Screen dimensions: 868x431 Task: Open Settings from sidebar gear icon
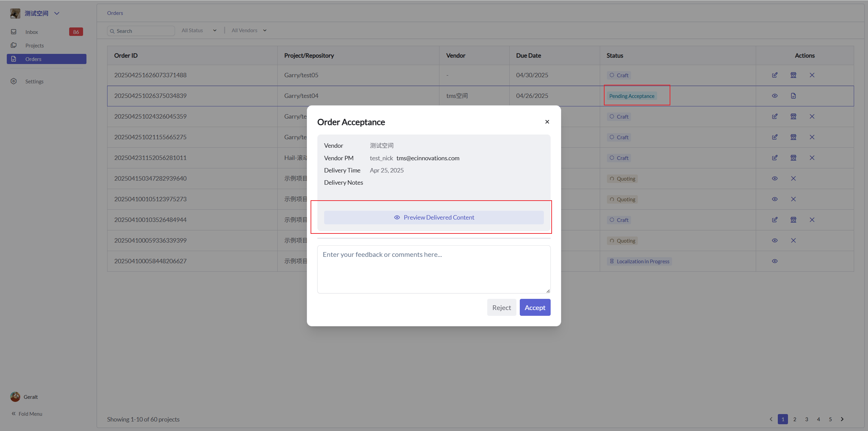(x=14, y=81)
